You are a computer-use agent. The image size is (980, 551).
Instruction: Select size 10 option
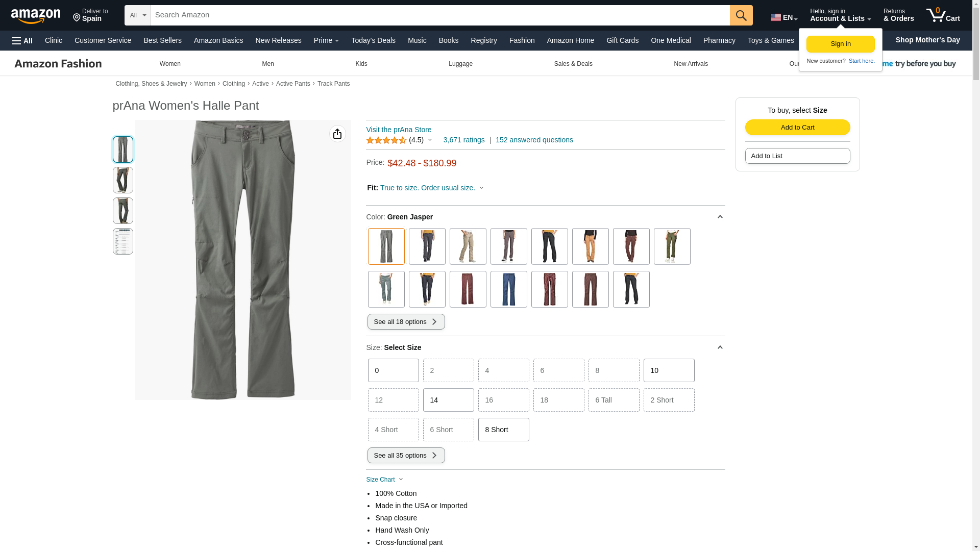(x=669, y=370)
